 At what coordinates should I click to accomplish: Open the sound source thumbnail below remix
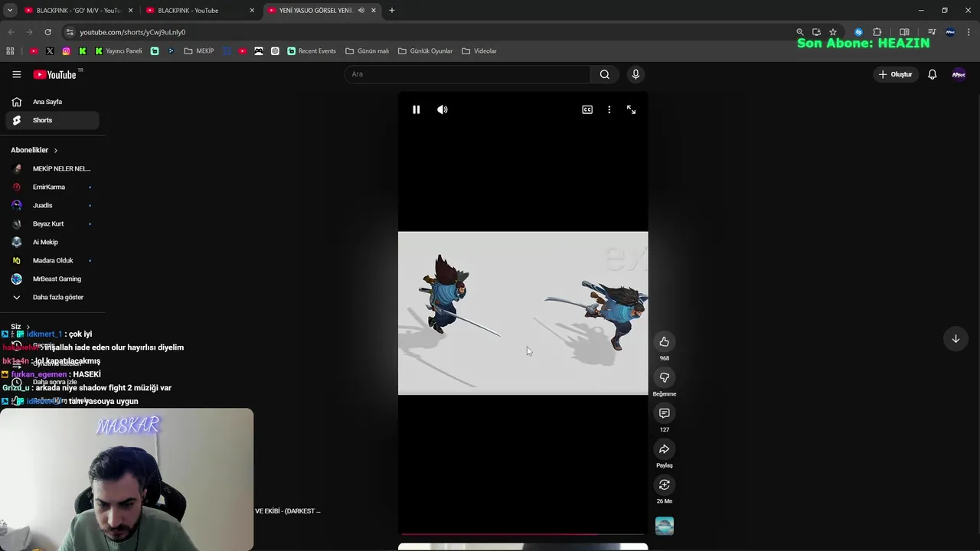[665, 526]
